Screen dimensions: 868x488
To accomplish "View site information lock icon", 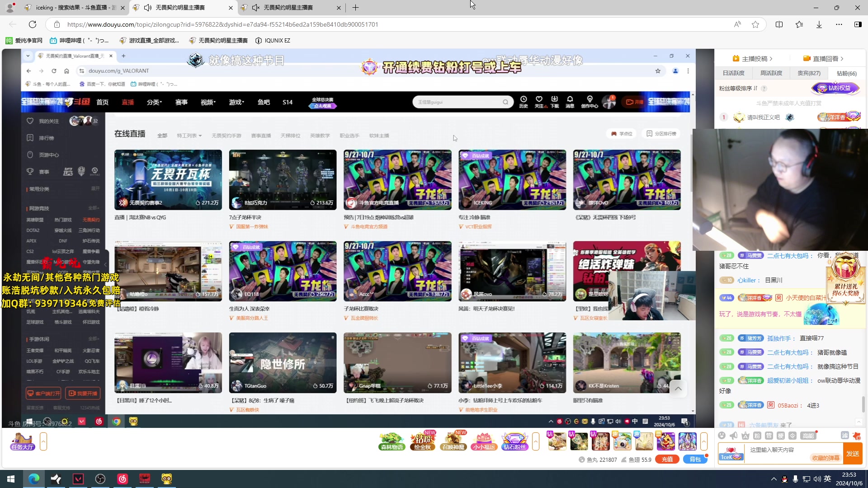I will tap(57, 24).
